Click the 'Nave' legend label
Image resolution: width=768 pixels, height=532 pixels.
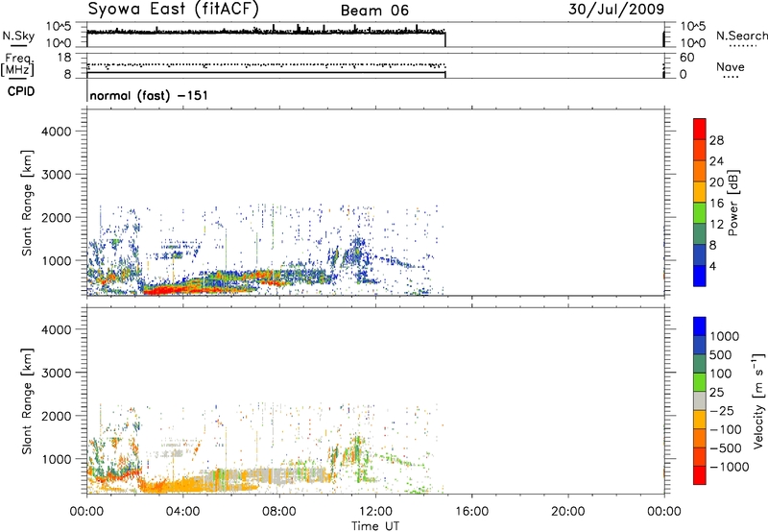click(731, 66)
